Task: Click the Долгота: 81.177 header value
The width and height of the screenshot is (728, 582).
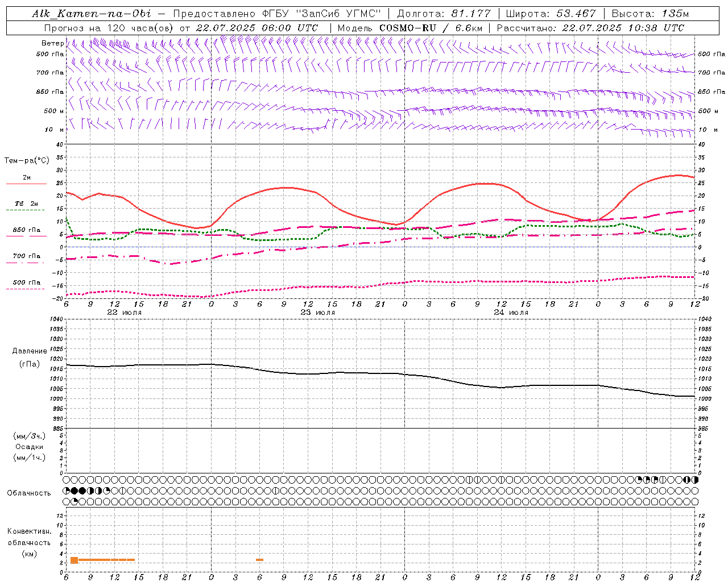Action: [444, 14]
